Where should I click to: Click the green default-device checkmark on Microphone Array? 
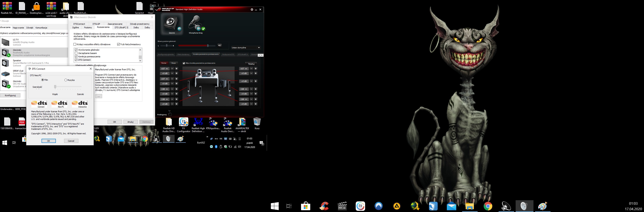click(x=203, y=29)
